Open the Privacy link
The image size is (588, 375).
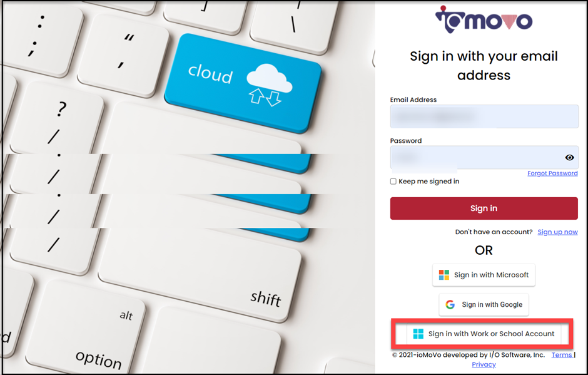484,364
